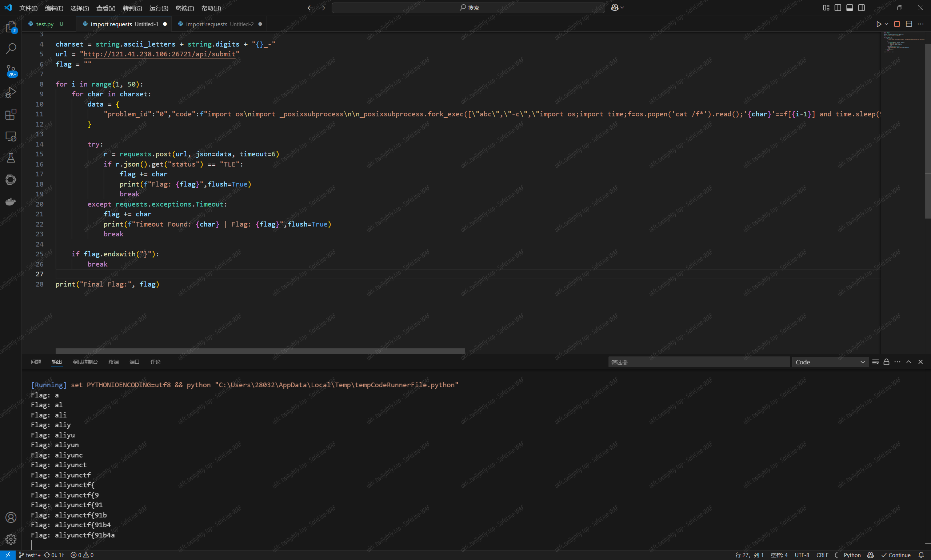Screen dimensions: 931x560
Task: Open the Code output channel dropdown
Action: pyautogui.click(x=830, y=362)
